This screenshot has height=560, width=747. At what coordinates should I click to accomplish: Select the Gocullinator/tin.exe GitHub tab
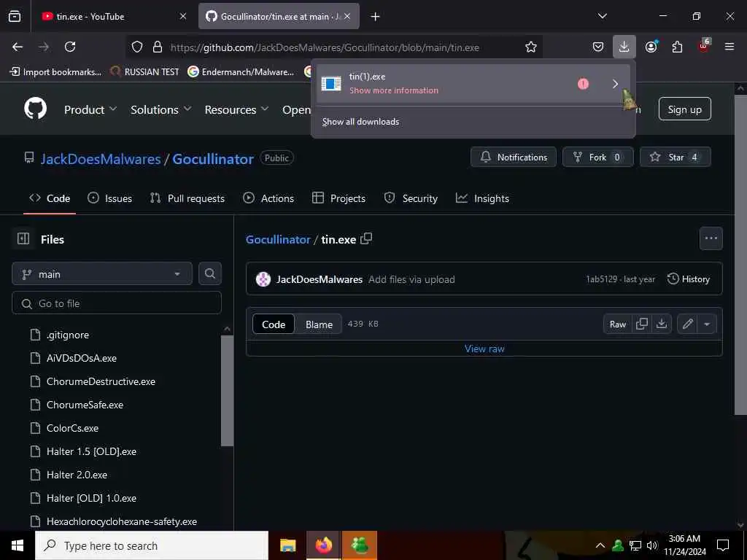279,16
